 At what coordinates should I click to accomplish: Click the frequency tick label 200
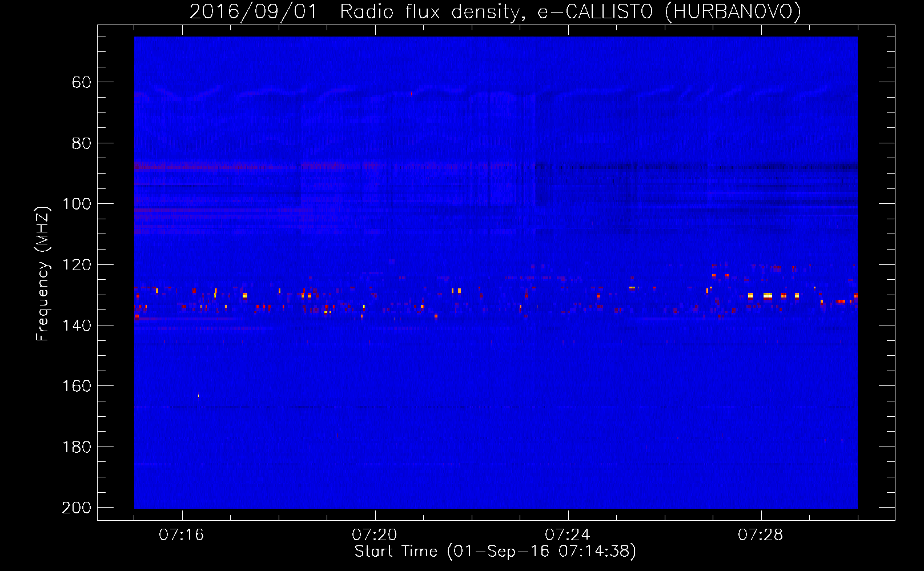77,508
